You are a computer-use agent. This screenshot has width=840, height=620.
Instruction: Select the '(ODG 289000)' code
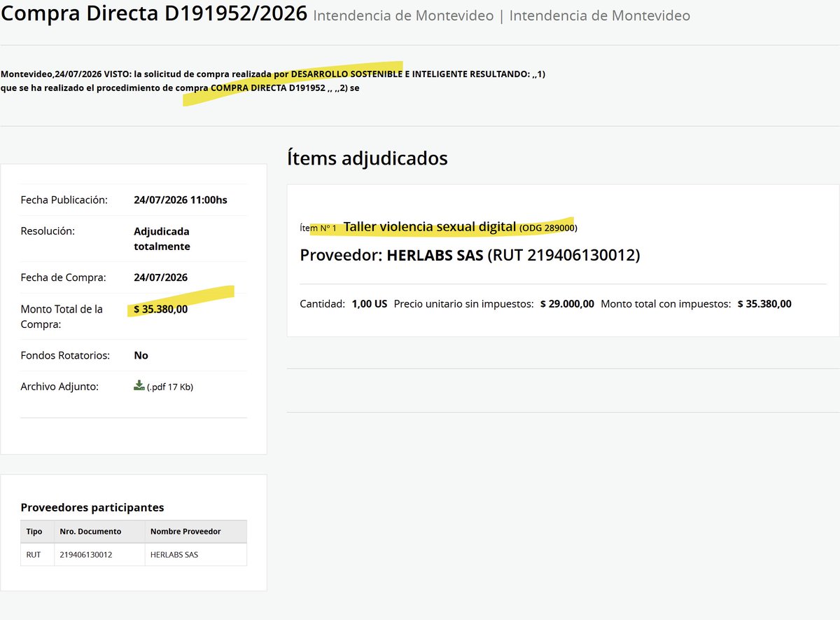click(548, 228)
